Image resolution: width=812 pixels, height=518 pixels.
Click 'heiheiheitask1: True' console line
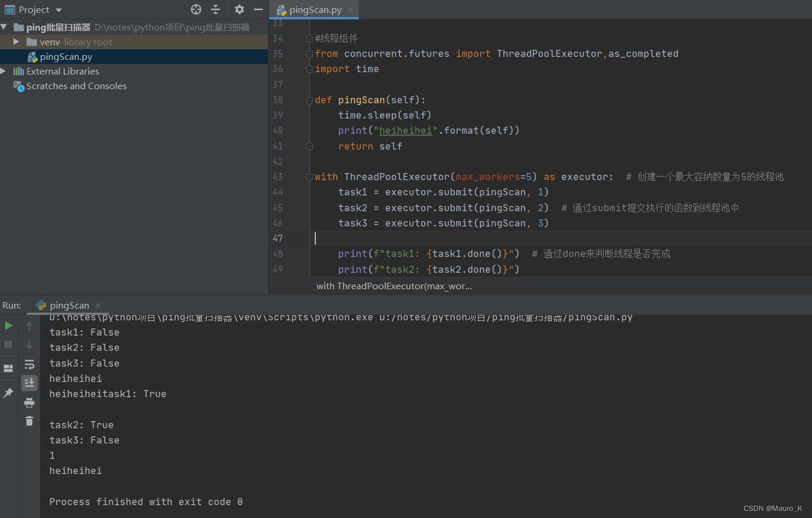(108, 394)
